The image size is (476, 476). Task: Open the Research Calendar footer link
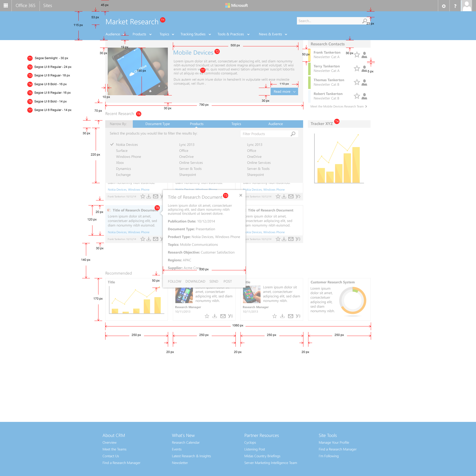click(x=186, y=442)
